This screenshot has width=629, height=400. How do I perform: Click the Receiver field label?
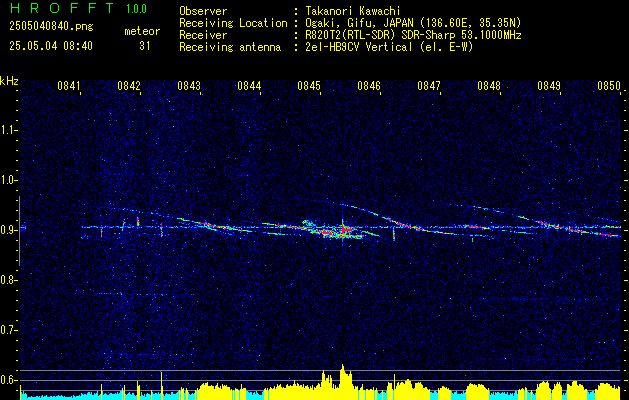203,35
